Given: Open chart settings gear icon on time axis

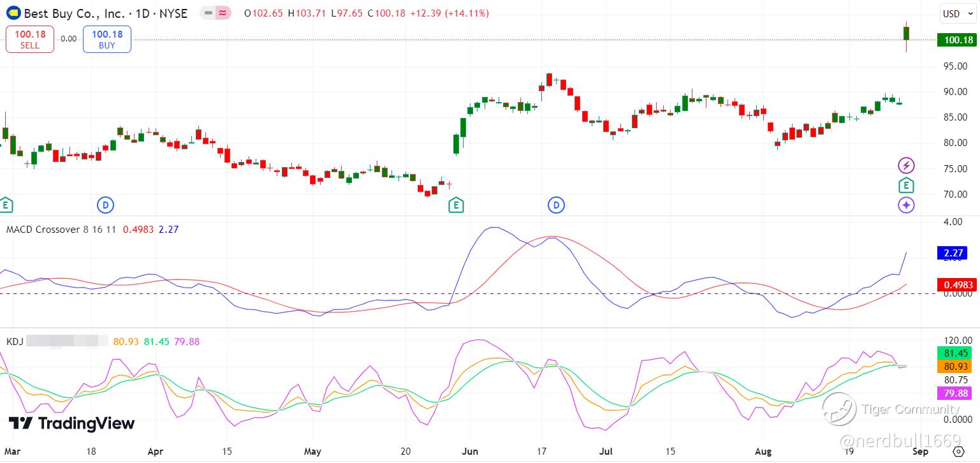Looking at the screenshot, I should point(958,452).
